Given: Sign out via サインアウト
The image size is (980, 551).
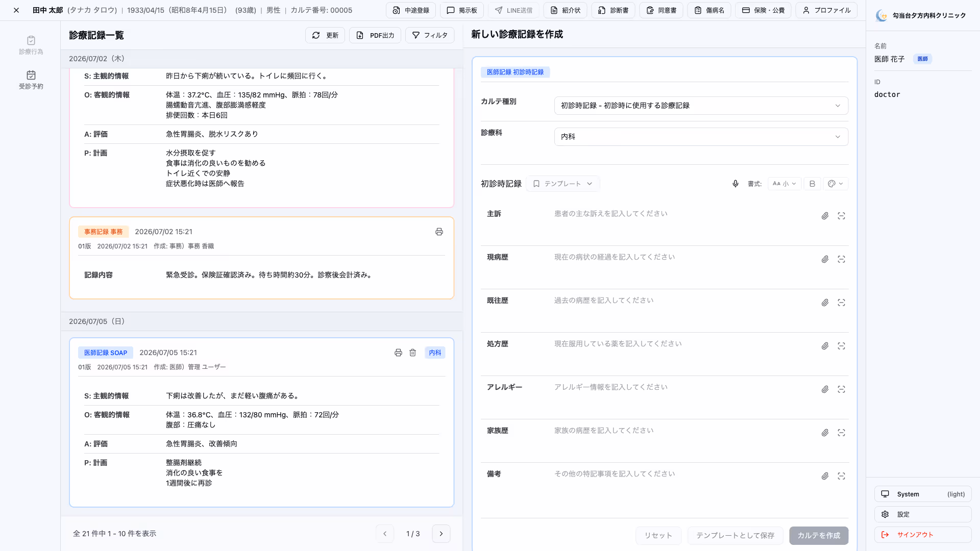Looking at the screenshot, I should point(923,535).
